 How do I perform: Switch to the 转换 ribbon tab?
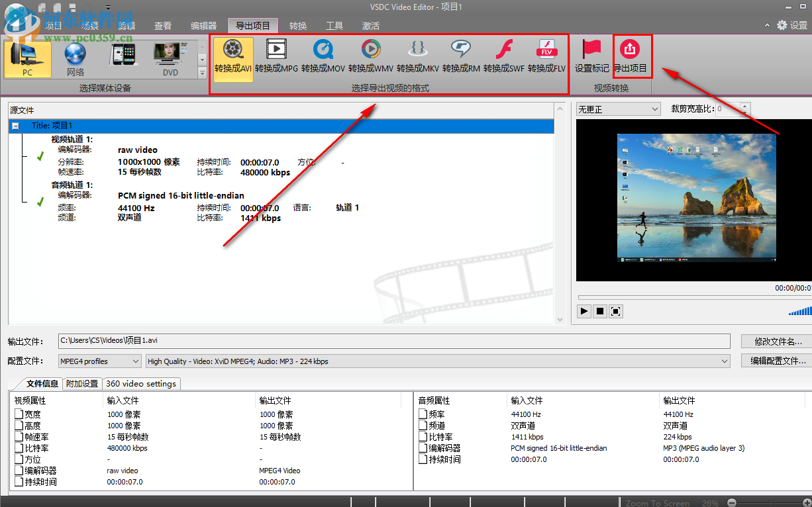[x=297, y=25]
